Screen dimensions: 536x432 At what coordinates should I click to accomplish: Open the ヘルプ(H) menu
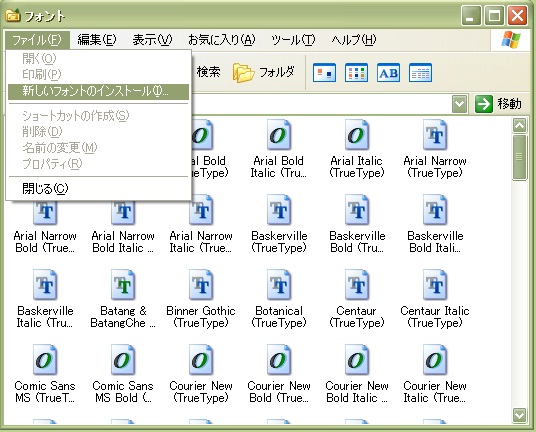(x=353, y=40)
